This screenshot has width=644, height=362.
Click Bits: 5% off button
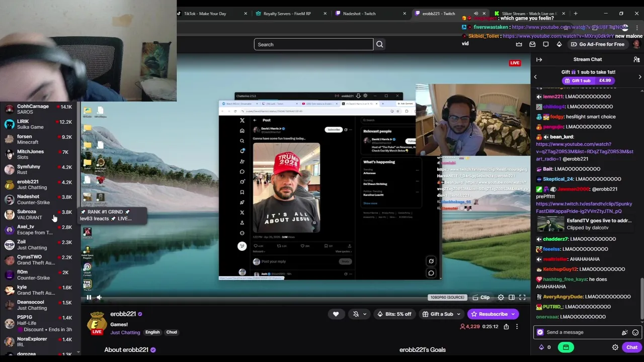[x=394, y=314]
